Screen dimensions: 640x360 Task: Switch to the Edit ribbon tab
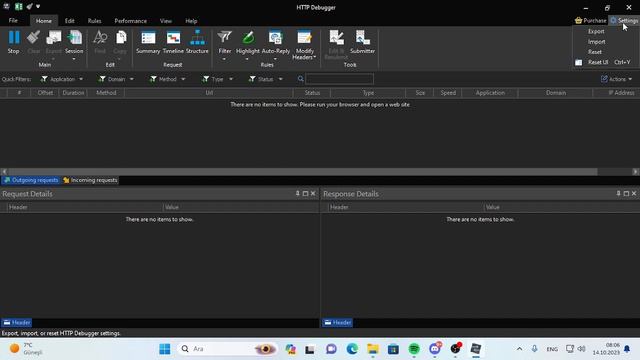(x=69, y=20)
